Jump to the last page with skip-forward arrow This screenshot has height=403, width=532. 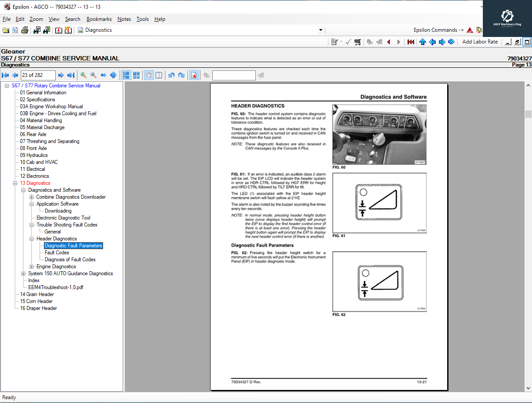[70, 75]
